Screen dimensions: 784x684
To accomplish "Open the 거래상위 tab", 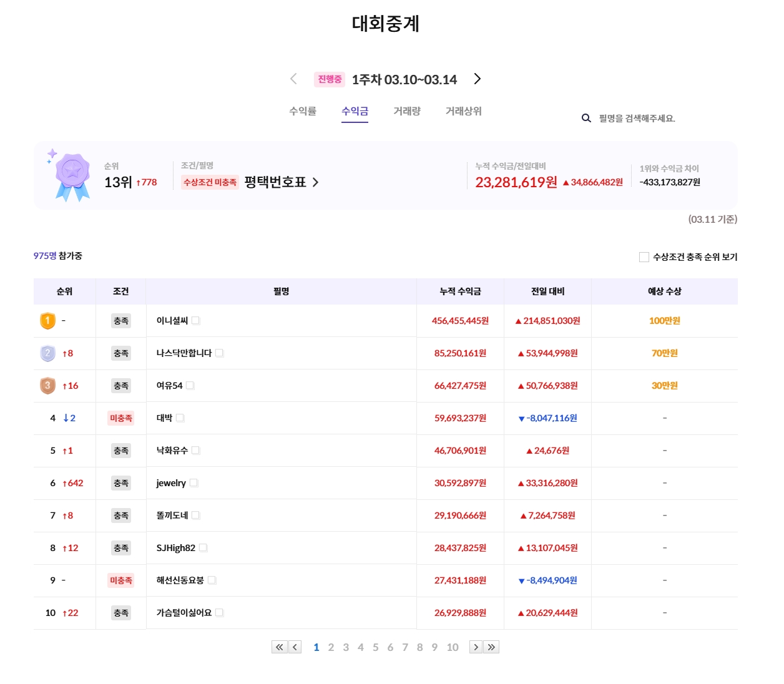I will coord(463,111).
